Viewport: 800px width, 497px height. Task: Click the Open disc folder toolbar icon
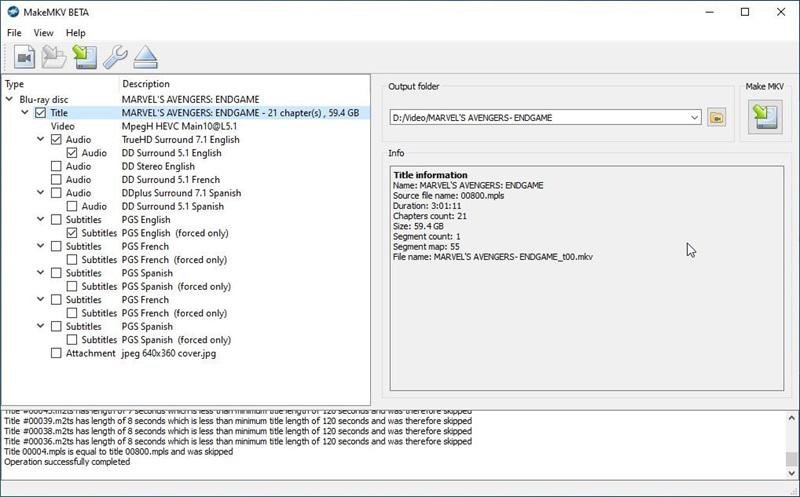pyautogui.click(x=54, y=57)
